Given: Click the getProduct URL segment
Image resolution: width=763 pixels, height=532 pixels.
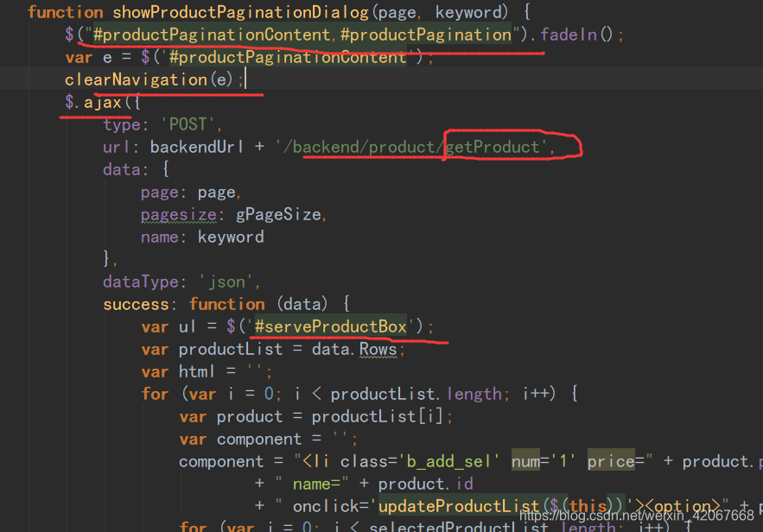Looking at the screenshot, I should pos(493,147).
